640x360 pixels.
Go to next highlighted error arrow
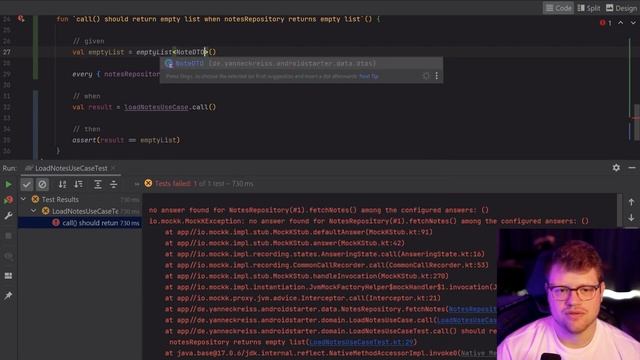point(633,23)
